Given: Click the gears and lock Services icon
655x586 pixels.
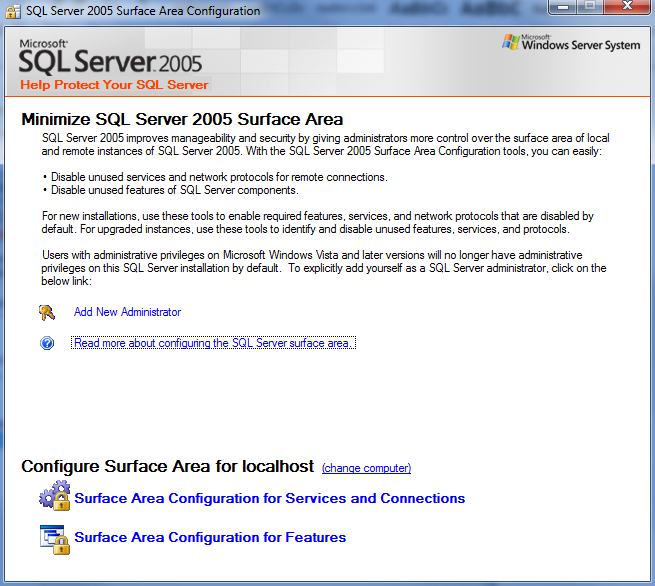Looking at the screenshot, I should pos(55,495).
